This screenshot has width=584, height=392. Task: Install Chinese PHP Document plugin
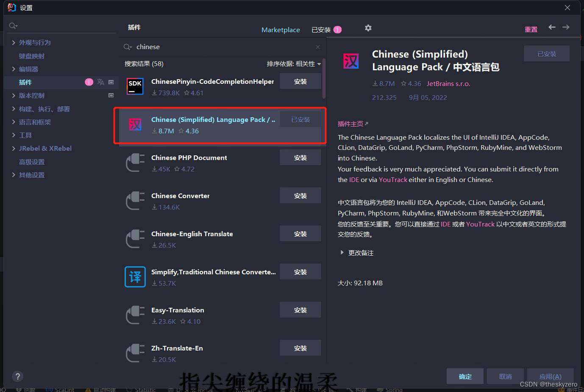[x=300, y=157]
